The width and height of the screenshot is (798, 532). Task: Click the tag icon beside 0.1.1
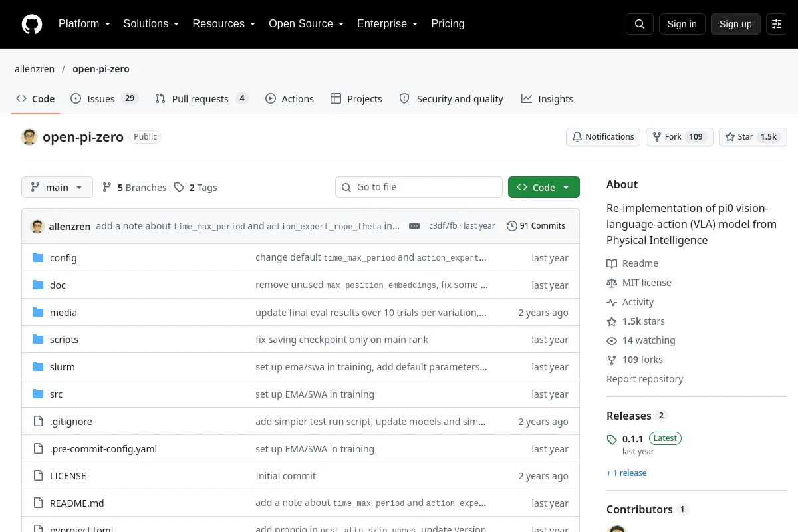[x=612, y=440]
